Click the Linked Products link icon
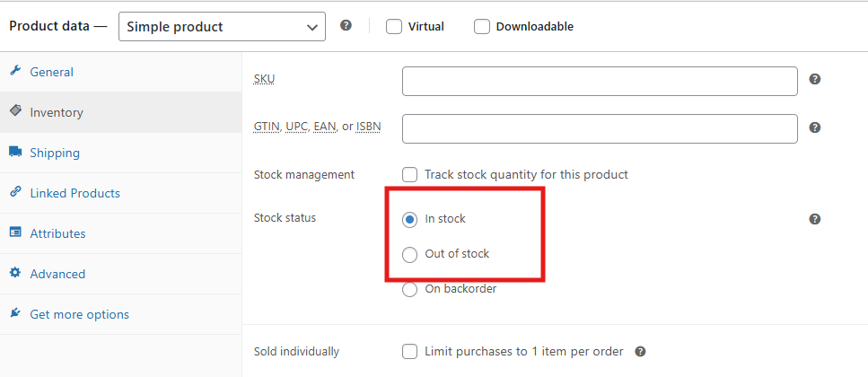The image size is (868, 377). (15, 192)
